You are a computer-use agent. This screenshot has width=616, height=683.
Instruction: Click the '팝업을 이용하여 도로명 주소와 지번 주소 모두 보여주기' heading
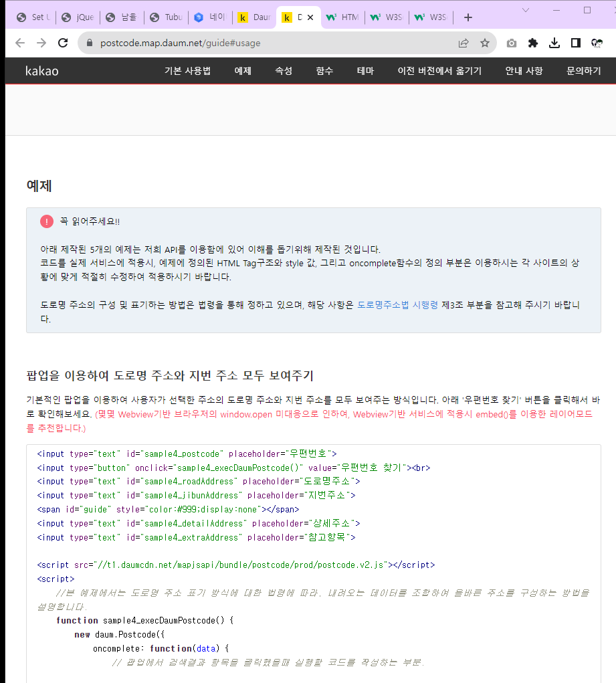tap(170, 375)
